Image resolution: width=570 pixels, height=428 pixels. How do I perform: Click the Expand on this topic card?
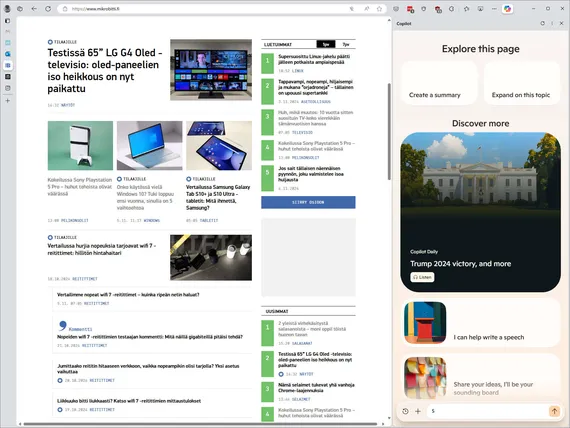point(522,83)
